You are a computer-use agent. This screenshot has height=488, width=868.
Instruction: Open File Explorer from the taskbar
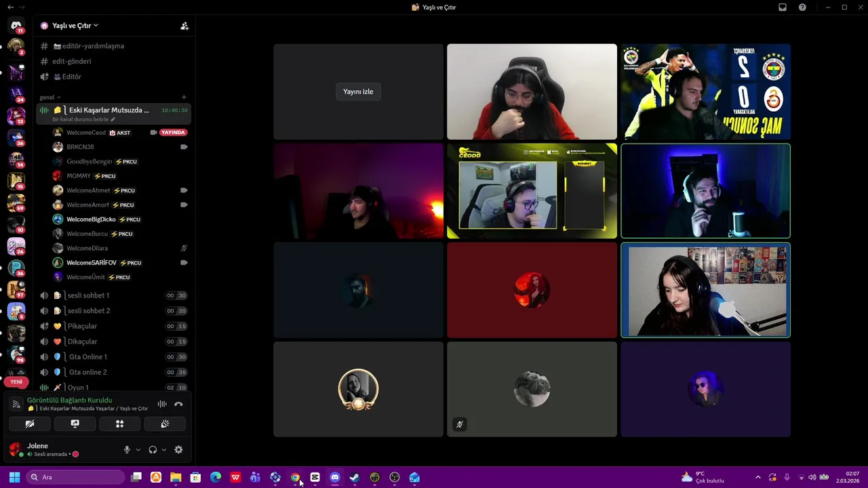coord(176,477)
